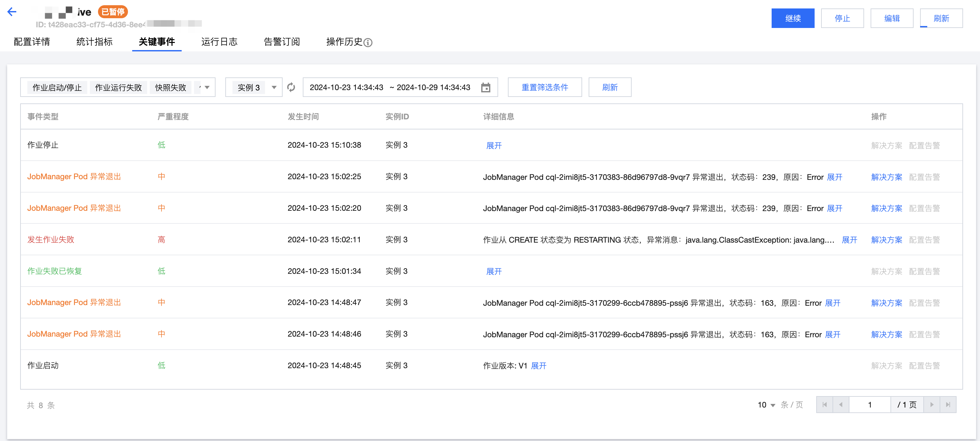Go to the first page arrow

[824, 405]
